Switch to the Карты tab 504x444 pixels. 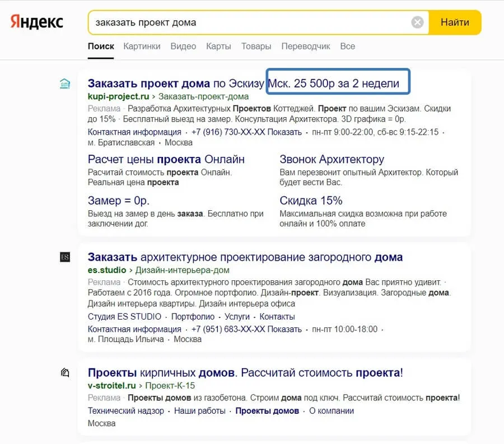(218, 47)
